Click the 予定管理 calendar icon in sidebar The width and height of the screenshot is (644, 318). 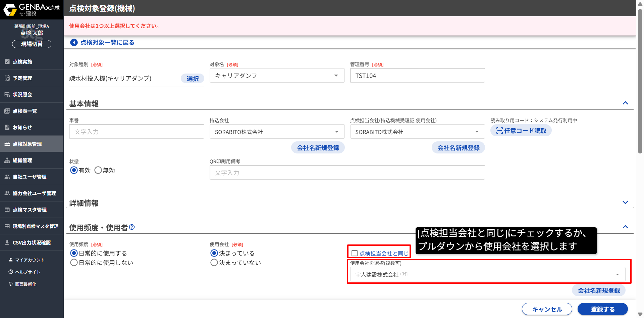pyautogui.click(x=7, y=78)
